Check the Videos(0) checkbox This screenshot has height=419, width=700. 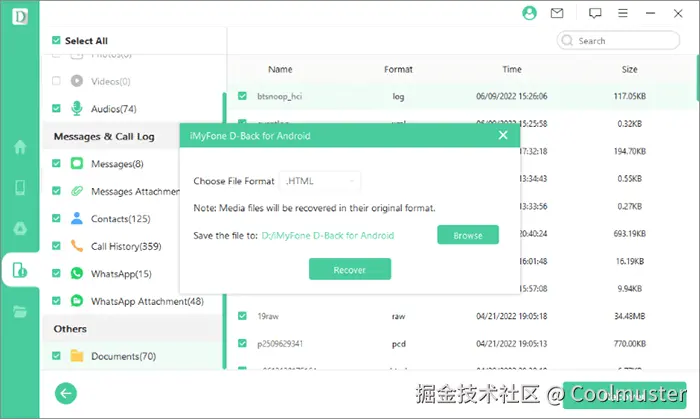(56, 81)
